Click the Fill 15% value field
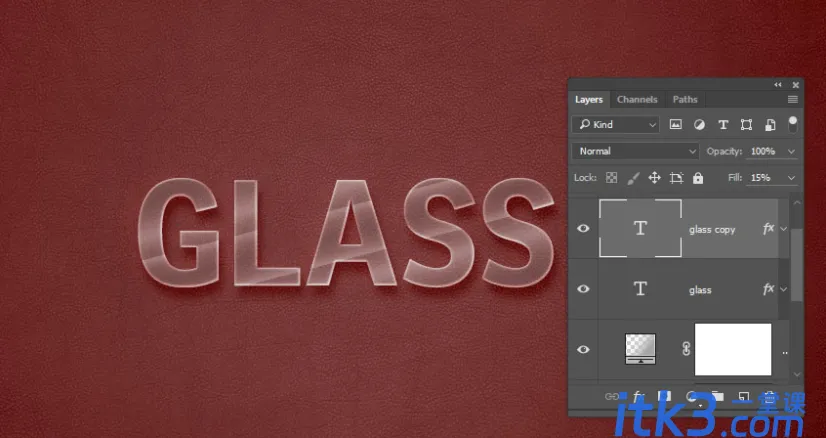 click(761, 178)
